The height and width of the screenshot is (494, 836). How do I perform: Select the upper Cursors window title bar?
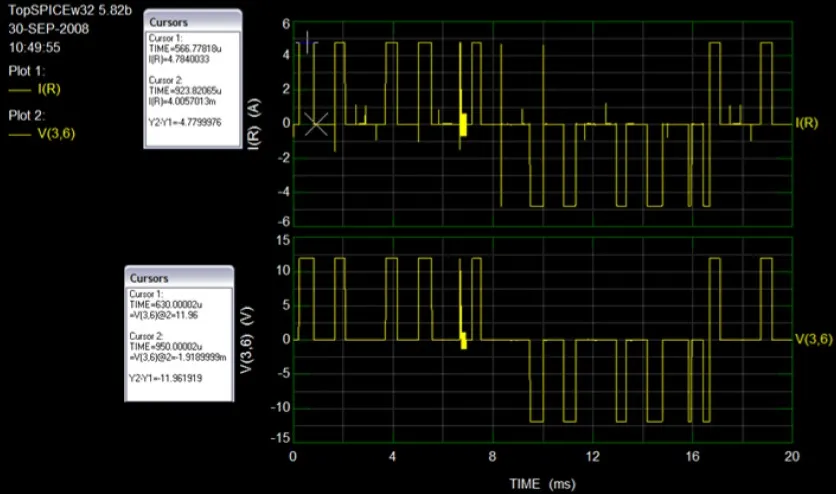193,22
